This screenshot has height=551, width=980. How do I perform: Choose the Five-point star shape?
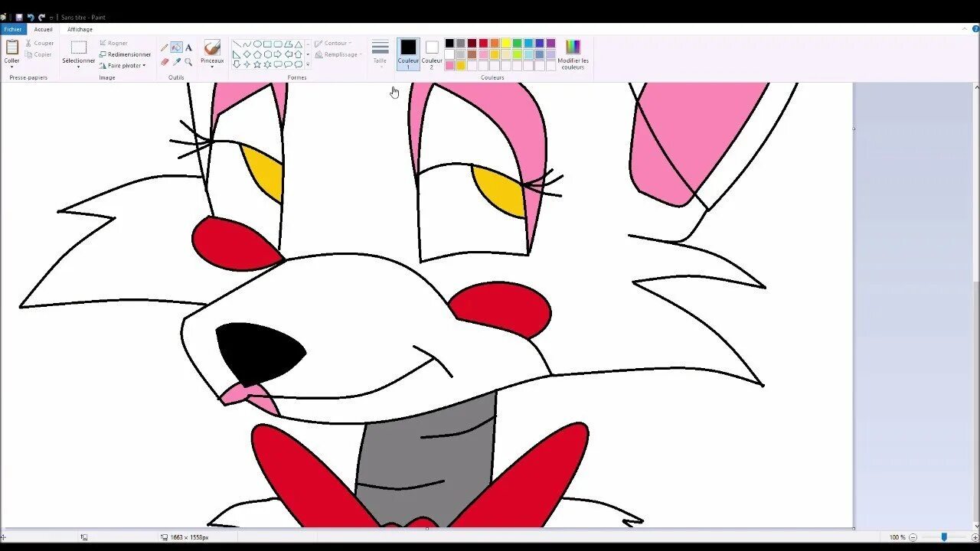pos(257,64)
